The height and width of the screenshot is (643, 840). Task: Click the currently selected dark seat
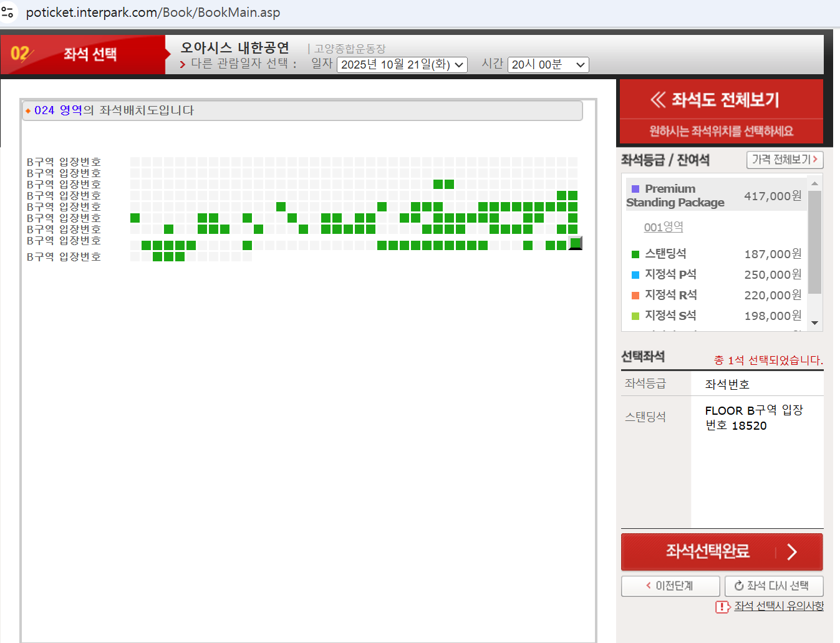click(576, 243)
